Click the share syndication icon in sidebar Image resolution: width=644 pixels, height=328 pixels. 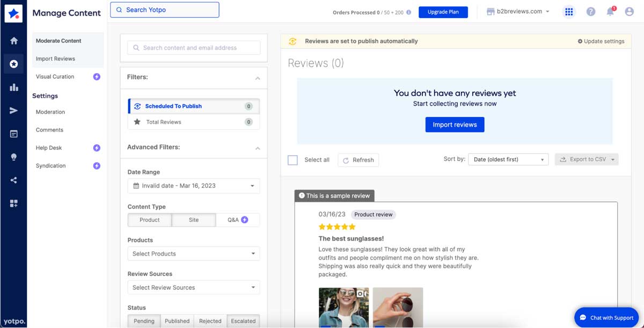[13, 180]
